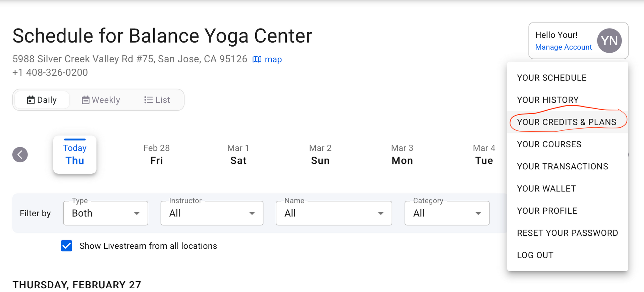Open the Type filter dropdown
Image resolution: width=644 pixels, height=292 pixels.
[106, 213]
